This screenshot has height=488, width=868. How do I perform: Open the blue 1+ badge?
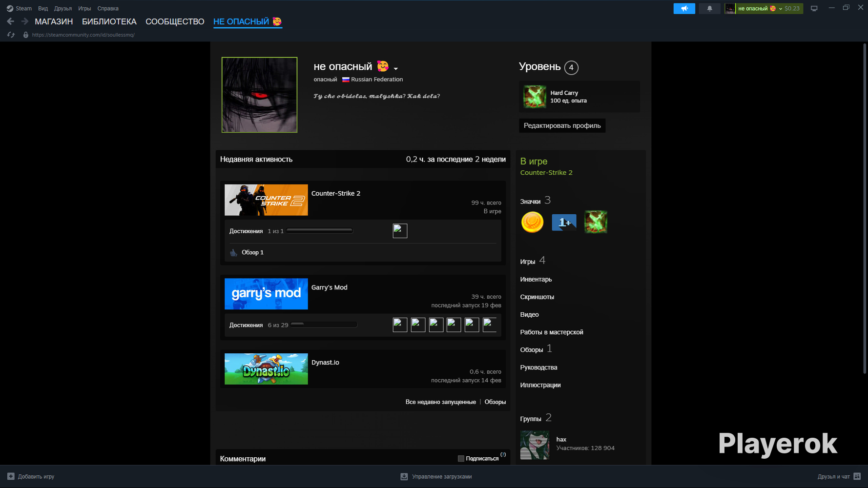[x=564, y=223]
